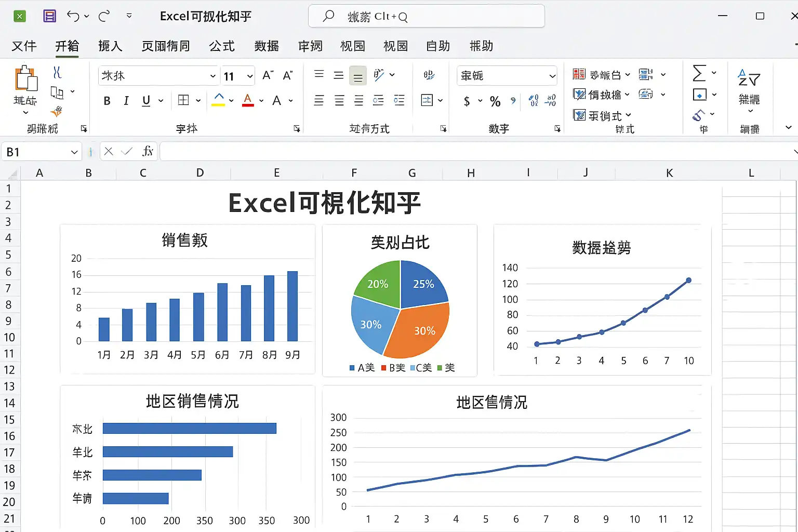Screen dimensions: 798x532
Task: Toggle Underline formatting
Action: click(x=147, y=100)
